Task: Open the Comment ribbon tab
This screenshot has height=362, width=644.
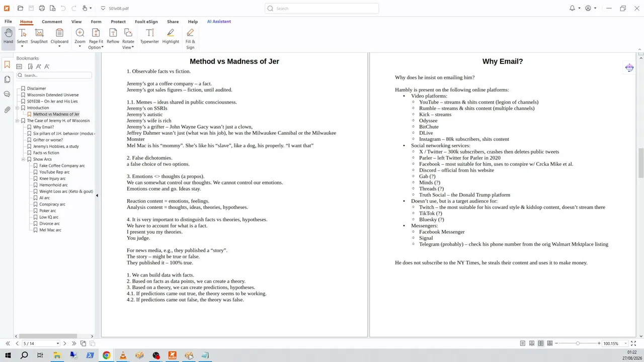Action: pos(52,22)
